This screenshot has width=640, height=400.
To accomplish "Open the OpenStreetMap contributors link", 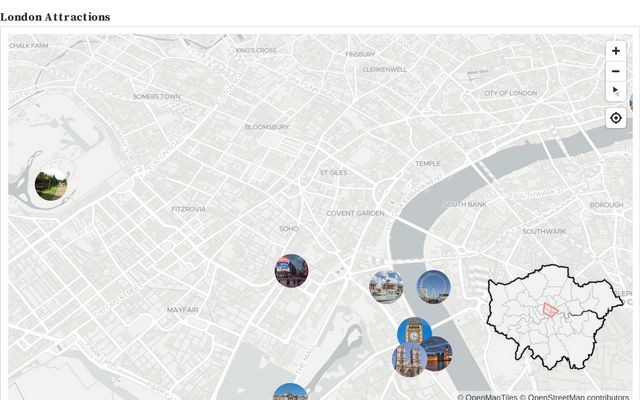I will click(x=579, y=397).
